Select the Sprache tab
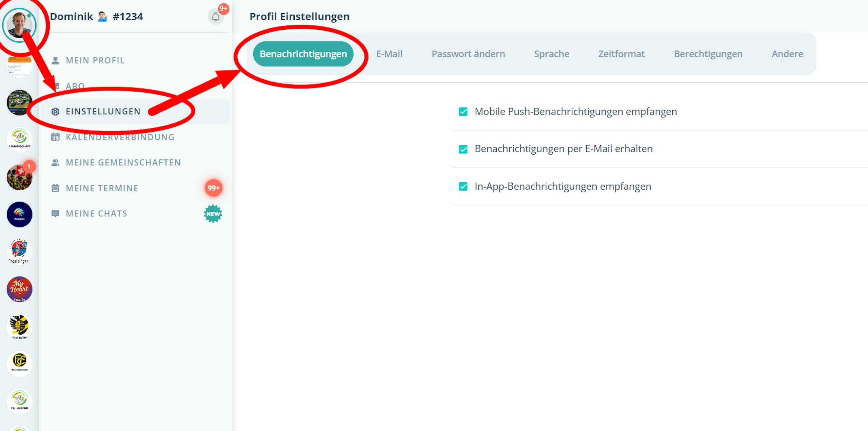This screenshot has height=431, width=868. coord(551,54)
